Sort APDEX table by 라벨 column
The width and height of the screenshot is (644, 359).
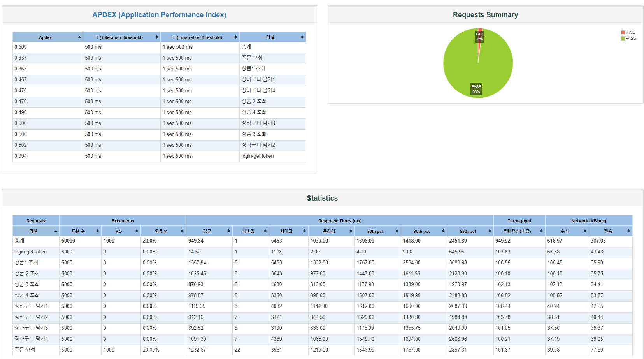pyautogui.click(x=272, y=37)
